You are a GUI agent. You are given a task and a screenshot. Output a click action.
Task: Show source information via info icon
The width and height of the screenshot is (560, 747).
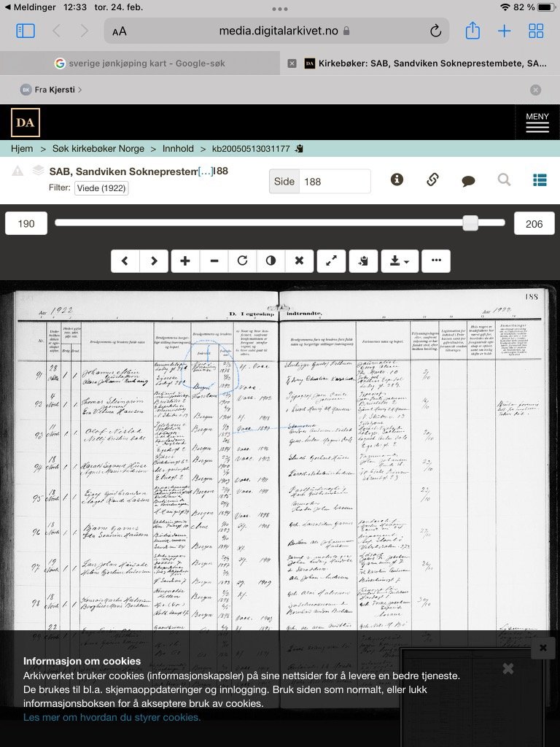pos(397,179)
